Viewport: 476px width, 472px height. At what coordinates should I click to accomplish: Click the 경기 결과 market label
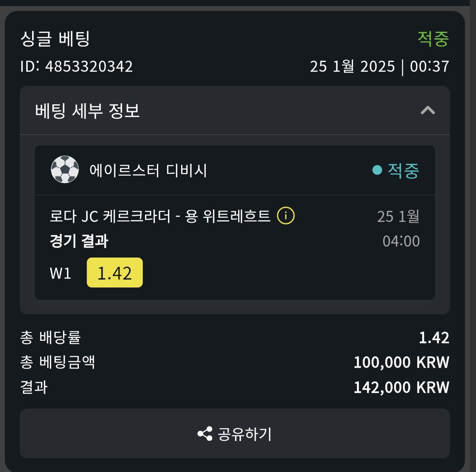(x=79, y=241)
